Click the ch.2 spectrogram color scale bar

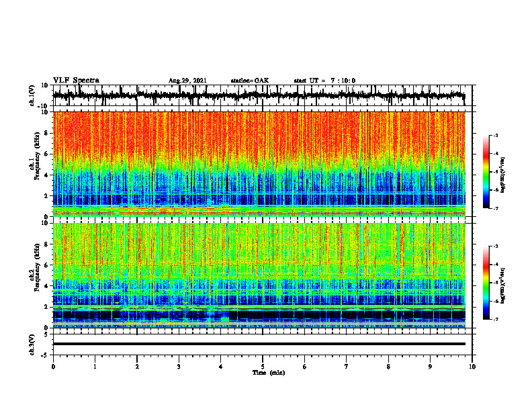[x=486, y=283]
